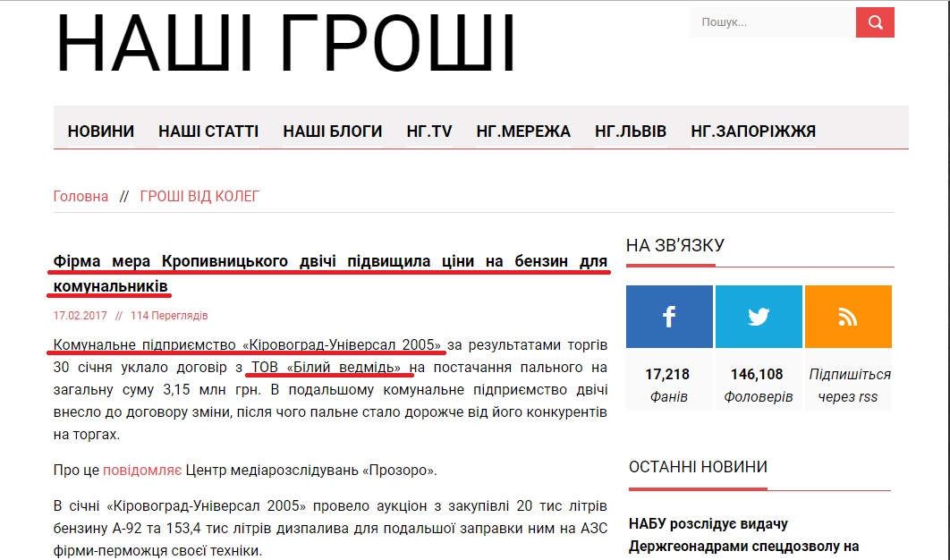Click the «Кіровоград-Універсал 2005» underlined text

[x=342, y=344]
